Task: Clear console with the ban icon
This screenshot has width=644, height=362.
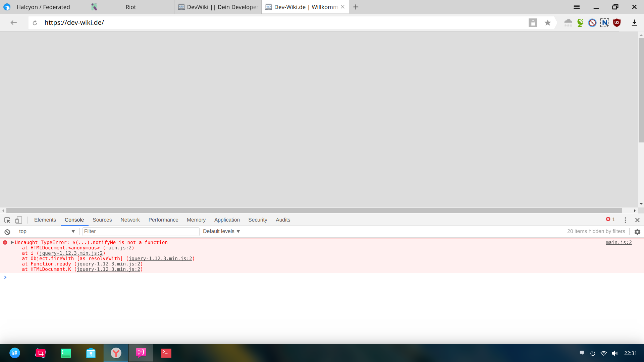Action: pyautogui.click(x=7, y=232)
